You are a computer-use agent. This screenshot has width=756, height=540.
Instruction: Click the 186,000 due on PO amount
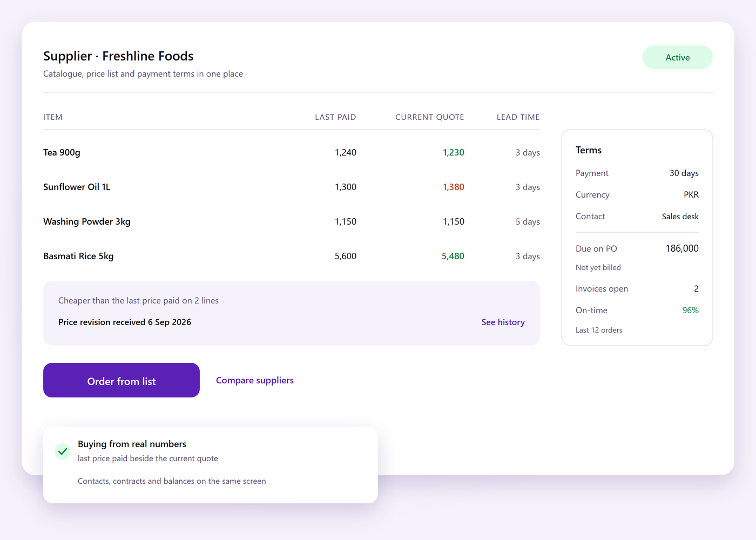pos(682,248)
